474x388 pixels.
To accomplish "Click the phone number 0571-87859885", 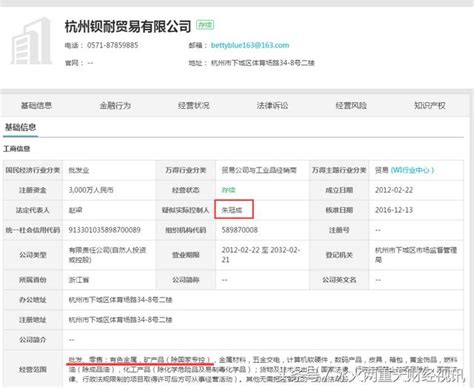I will point(113,45).
